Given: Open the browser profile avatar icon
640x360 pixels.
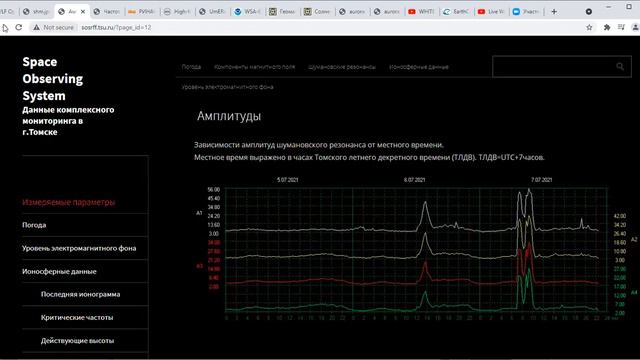Looking at the screenshot, I should coord(635,27).
